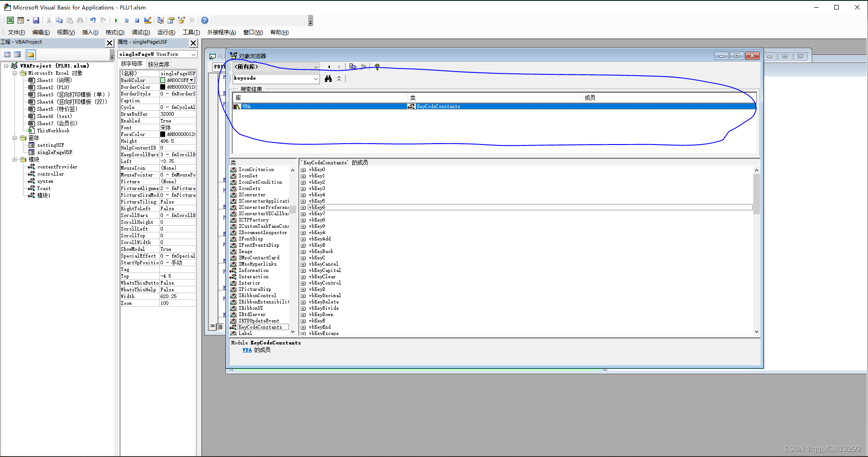The height and width of the screenshot is (457, 868).
Task: Open Project Explorer's View Code icon
Action: tap(7, 54)
